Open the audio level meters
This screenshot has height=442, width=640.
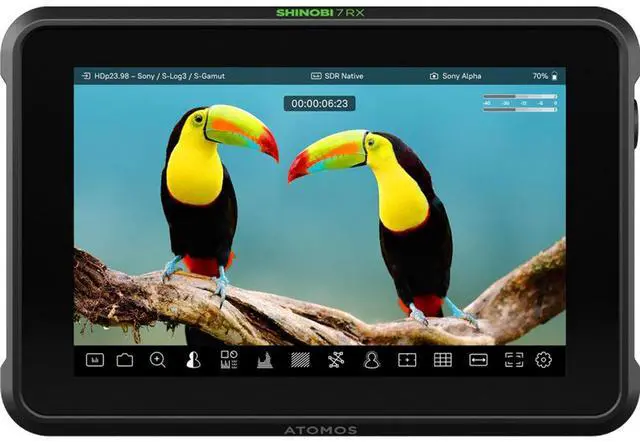(520, 103)
